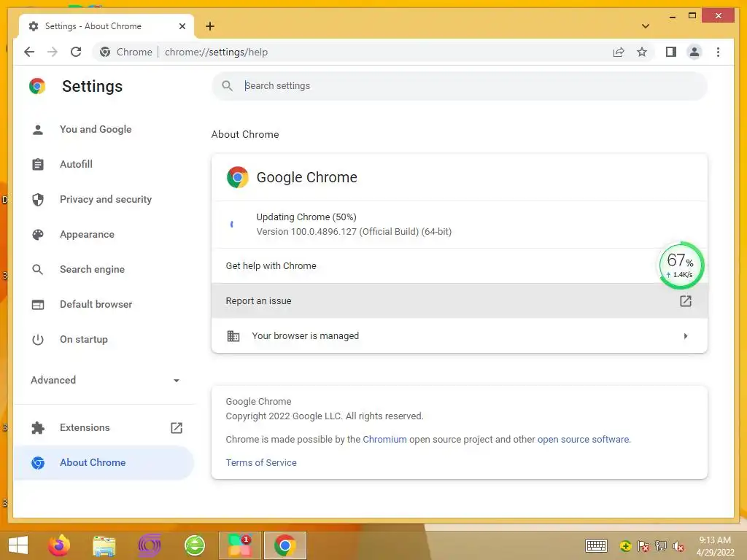The width and height of the screenshot is (747, 560).
Task: Click the Chrome logo next to Settings title
Action: [37, 86]
